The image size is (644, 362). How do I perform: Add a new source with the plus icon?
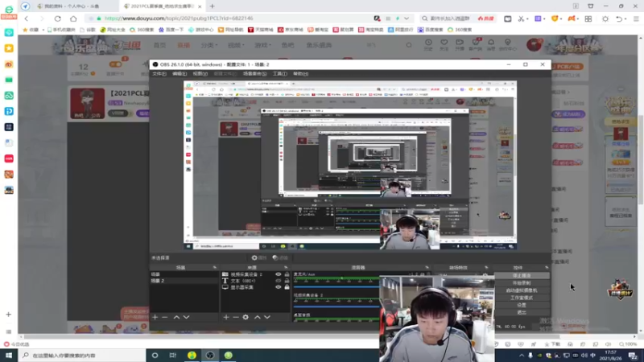[226, 317]
